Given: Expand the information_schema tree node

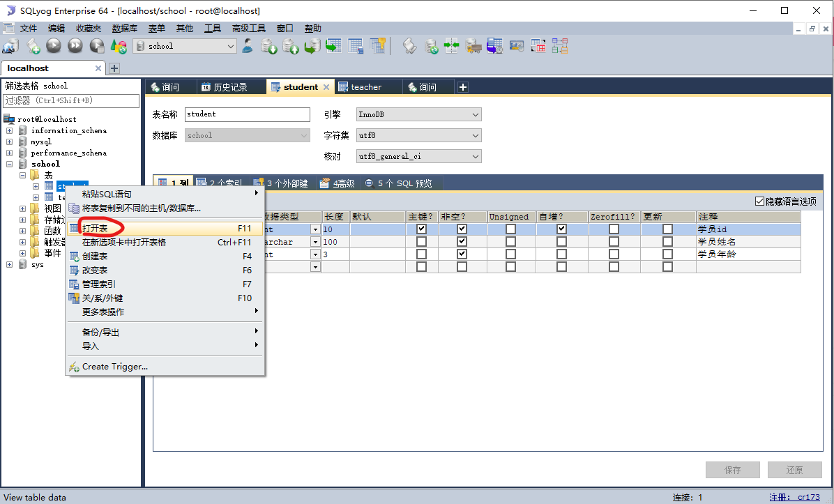Looking at the screenshot, I should coord(9,130).
